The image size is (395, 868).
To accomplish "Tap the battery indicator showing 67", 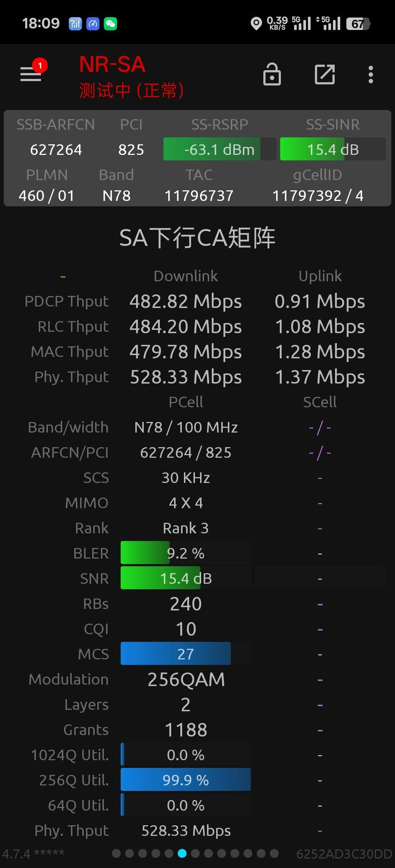I will [358, 24].
